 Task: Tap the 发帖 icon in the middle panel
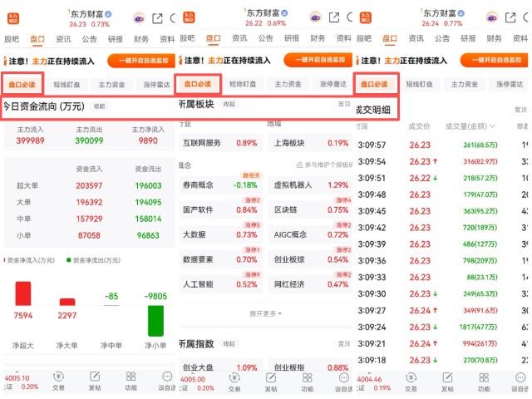pyautogui.click(x=271, y=380)
